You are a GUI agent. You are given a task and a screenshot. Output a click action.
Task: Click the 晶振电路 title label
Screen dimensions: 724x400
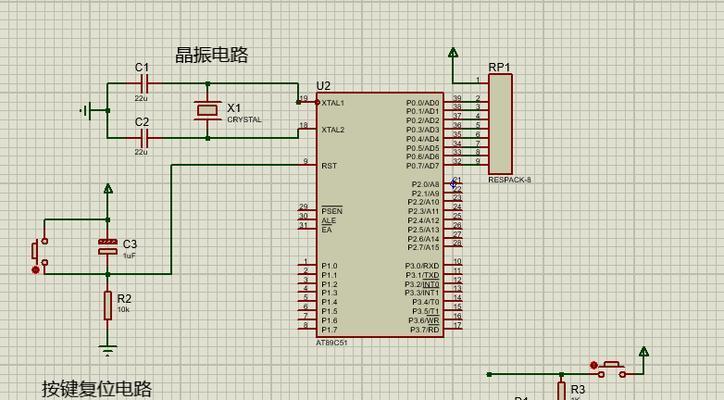tap(211, 55)
